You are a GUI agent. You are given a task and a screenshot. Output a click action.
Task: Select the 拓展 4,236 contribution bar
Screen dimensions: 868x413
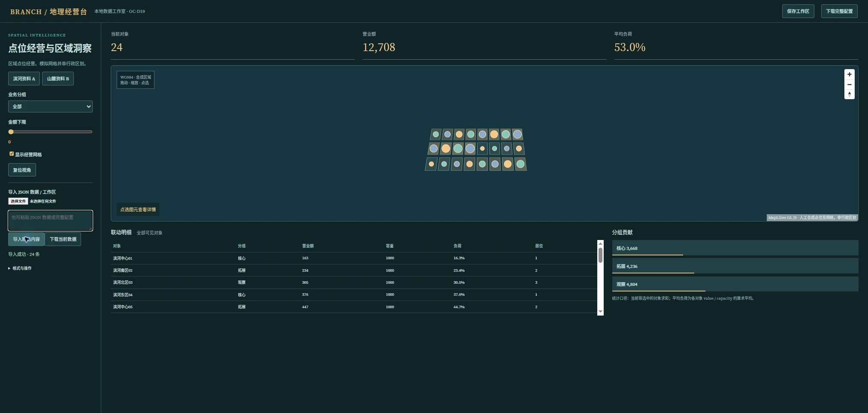735,266
